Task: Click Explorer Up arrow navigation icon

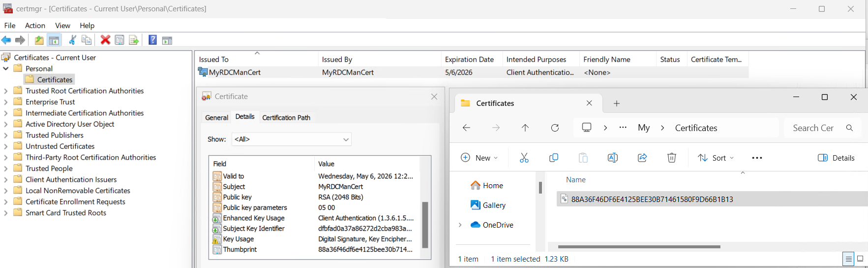Action: [x=525, y=128]
